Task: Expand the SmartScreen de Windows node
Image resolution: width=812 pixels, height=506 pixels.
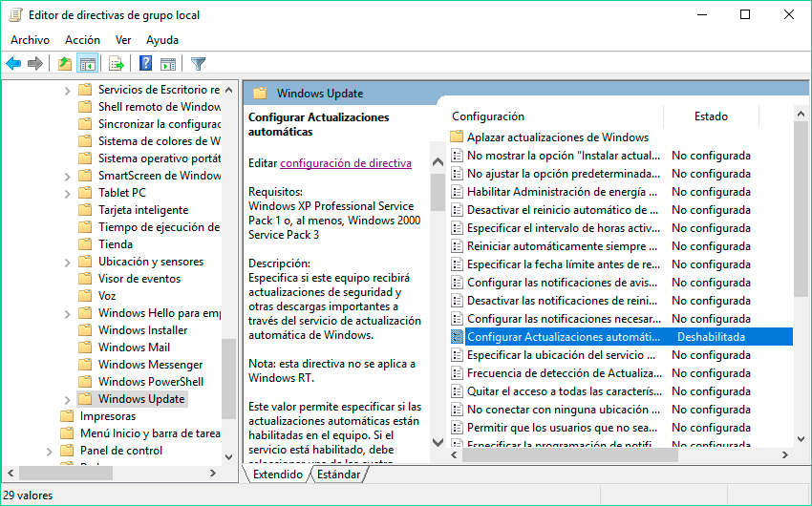Action: pyautogui.click(x=67, y=177)
